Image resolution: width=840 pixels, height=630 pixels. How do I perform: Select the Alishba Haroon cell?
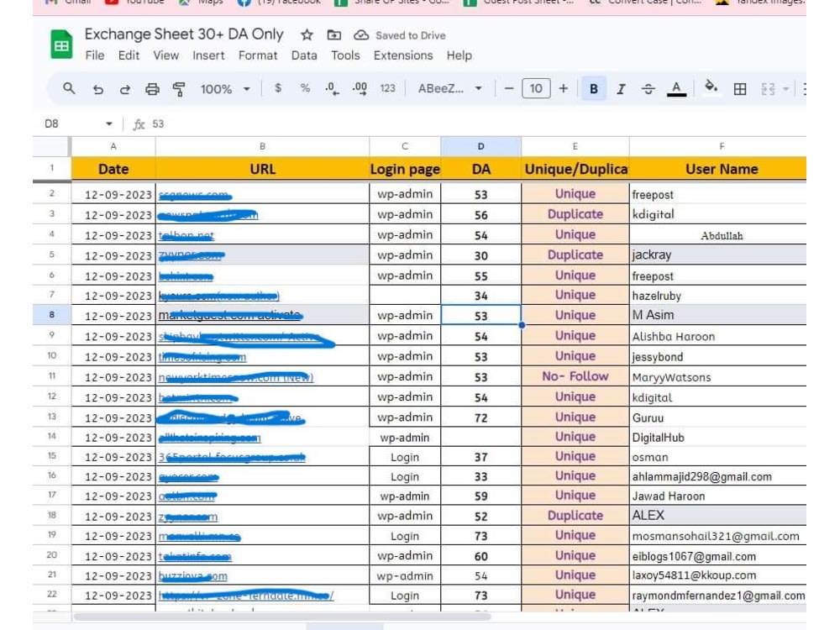(x=718, y=336)
